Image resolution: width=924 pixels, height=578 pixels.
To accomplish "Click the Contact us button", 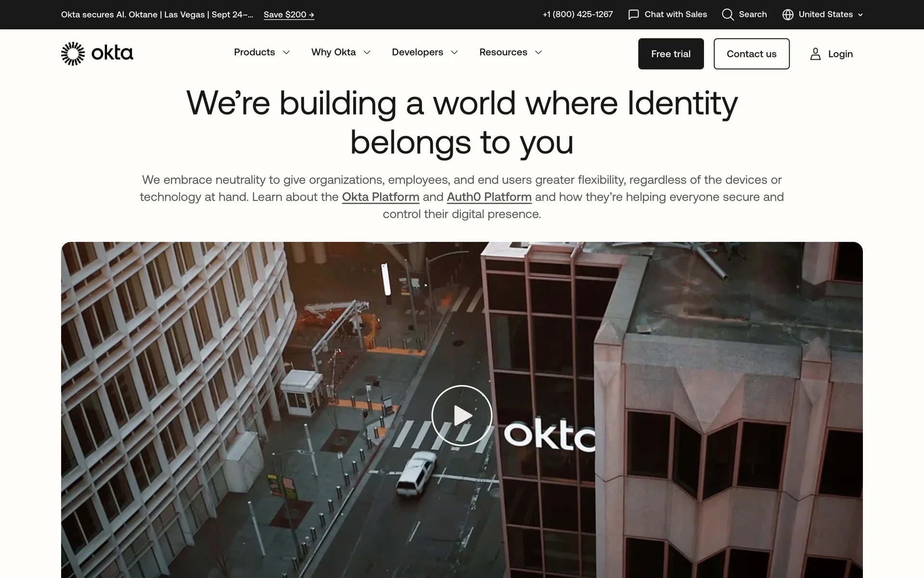I will [x=751, y=54].
